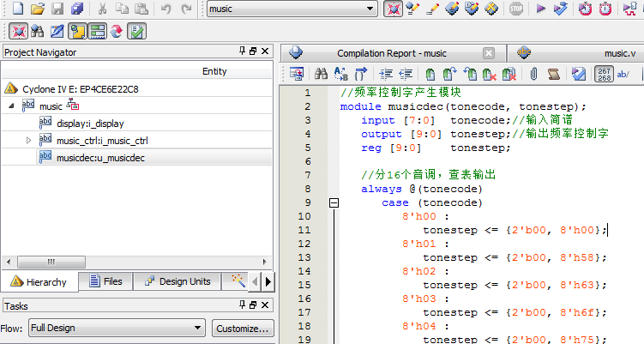Click the Start Compilation play icon
Viewport: 644px width, 344px height.
pyautogui.click(x=540, y=9)
